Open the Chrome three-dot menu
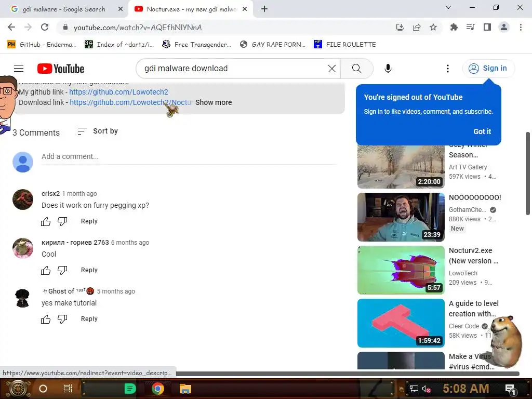 (521, 27)
